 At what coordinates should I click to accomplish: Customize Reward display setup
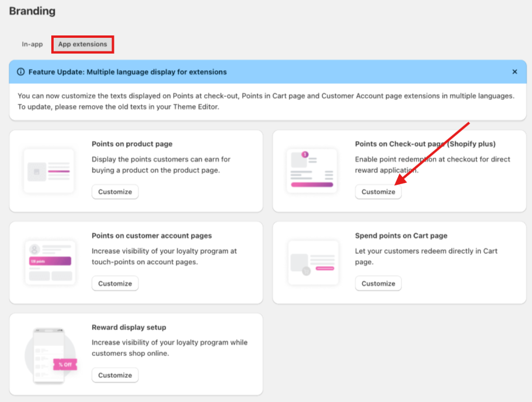[115, 375]
